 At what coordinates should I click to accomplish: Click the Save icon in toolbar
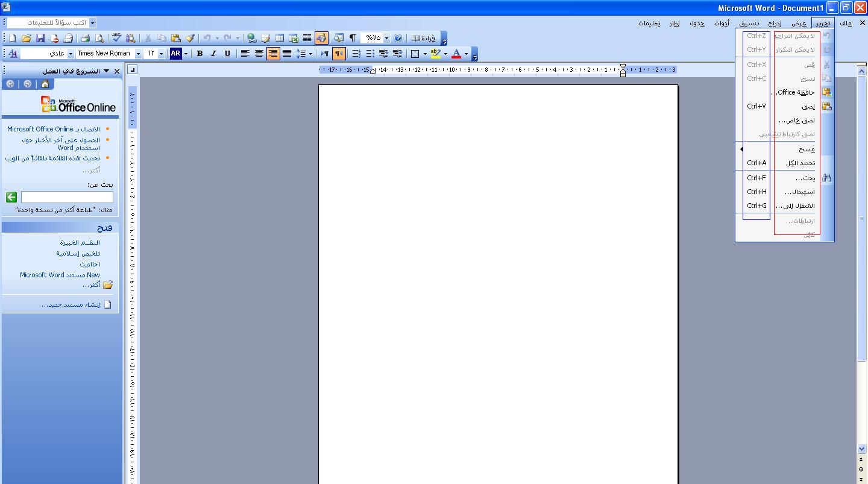pos(40,38)
